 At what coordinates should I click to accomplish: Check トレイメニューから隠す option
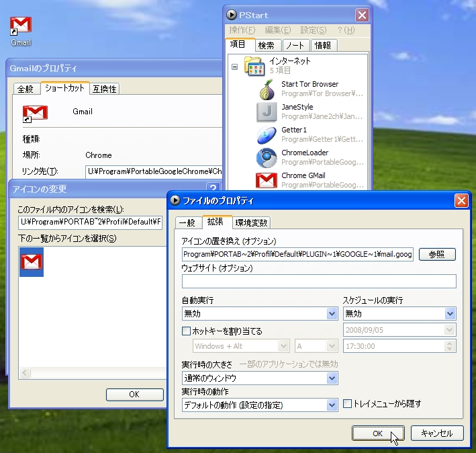pos(347,404)
